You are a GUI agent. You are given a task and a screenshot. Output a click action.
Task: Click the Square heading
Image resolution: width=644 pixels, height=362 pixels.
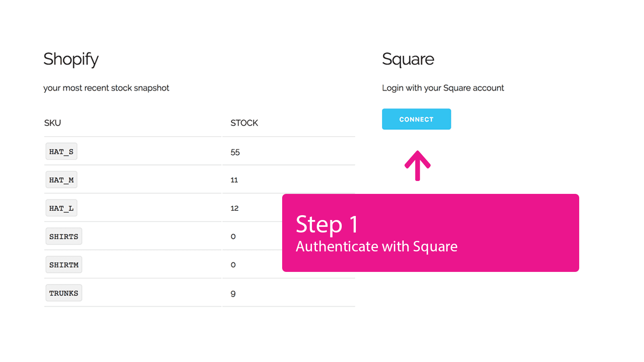[408, 59]
